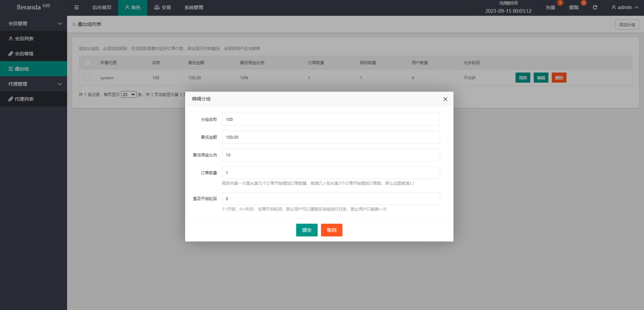Go to 会员等级 sidebar item

(x=24, y=54)
